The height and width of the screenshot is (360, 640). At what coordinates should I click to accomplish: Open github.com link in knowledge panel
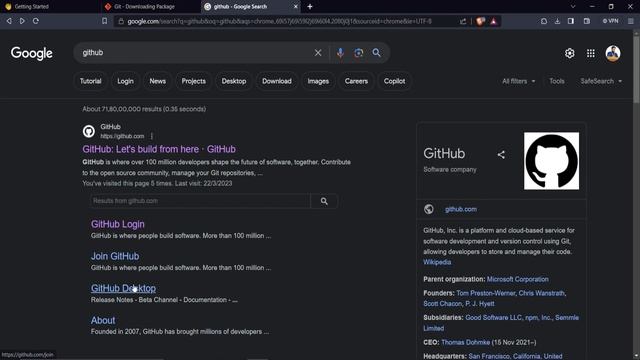tap(461, 209)
